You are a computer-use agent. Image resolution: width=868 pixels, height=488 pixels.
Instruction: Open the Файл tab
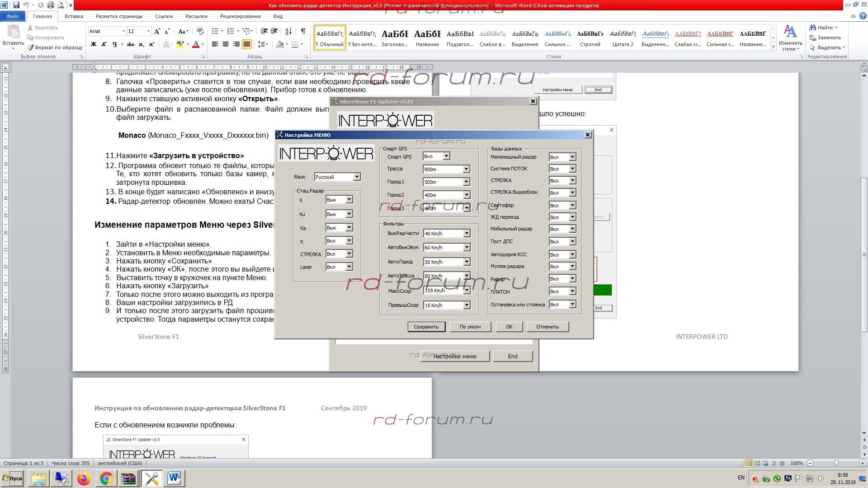pyautogui.click(x=13, y=16)
